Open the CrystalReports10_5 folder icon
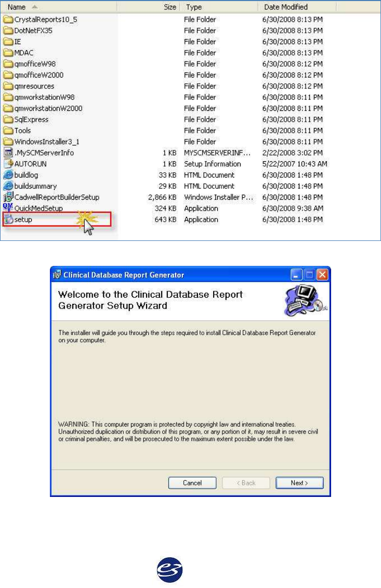The width and height of the screenshot is (381, 588). click(x=8, y=19)
